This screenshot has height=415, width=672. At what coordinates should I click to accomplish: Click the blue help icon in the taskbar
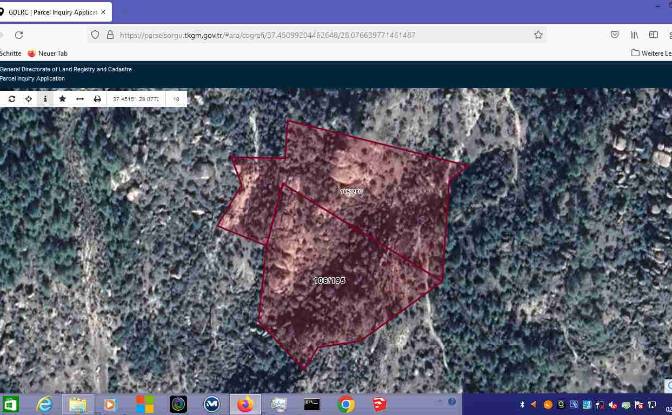[x=452, y=402]
